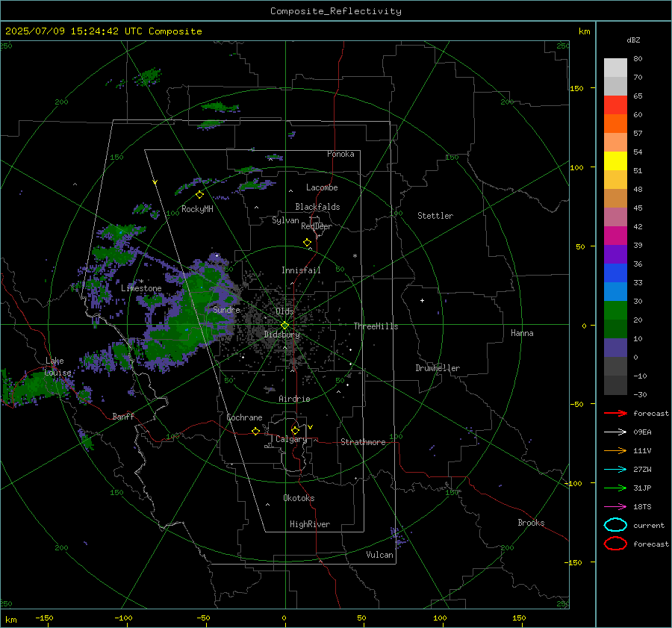Choose the bright green swatch in dBZ legend
672x628 pixels.
tap(615, 311)
